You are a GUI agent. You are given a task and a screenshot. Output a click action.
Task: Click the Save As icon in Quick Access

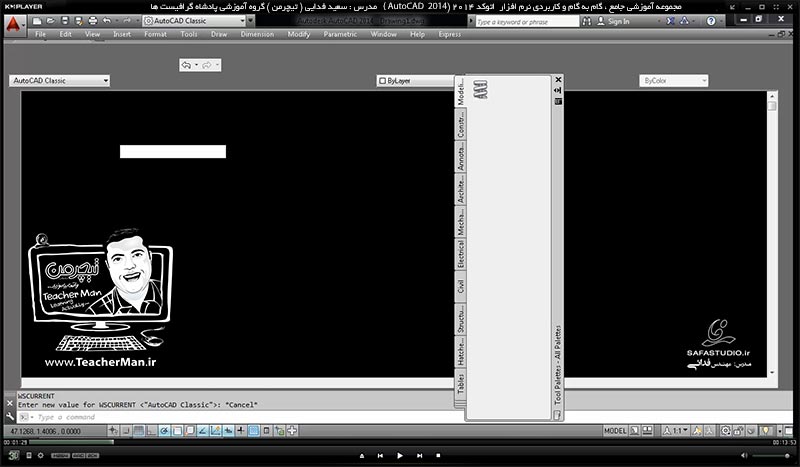click(79, 21)
